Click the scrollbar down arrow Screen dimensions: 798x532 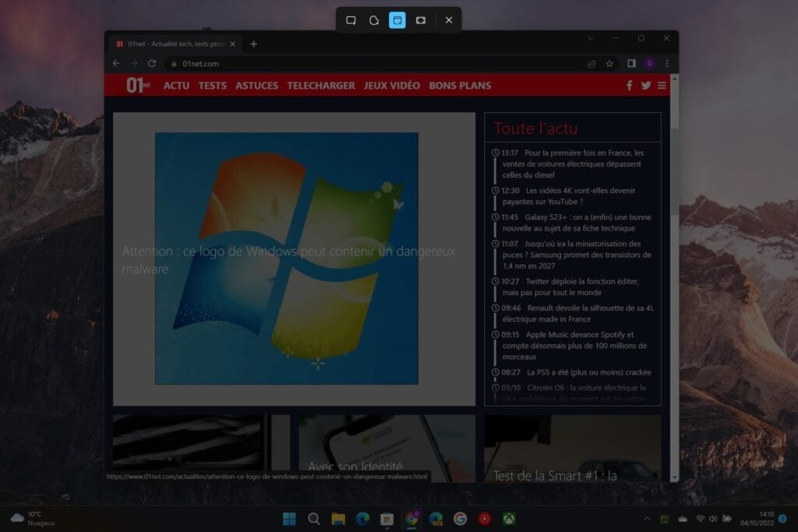[675, 478]
